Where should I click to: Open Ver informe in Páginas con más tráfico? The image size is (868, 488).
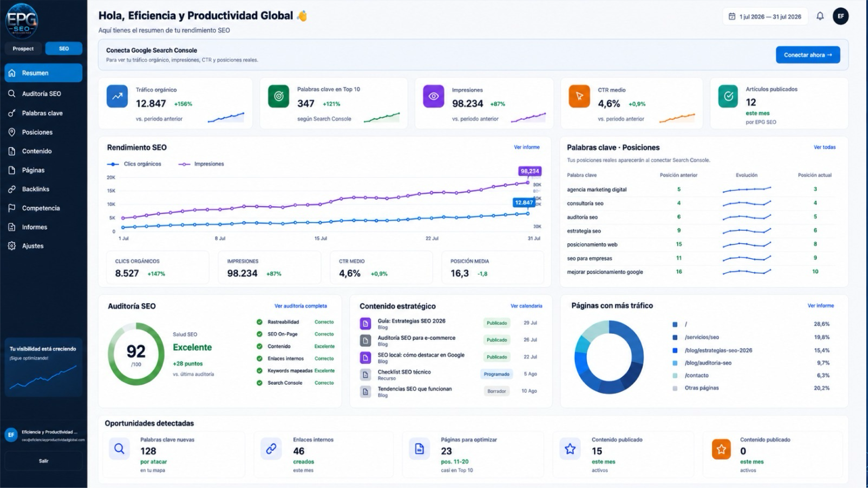821,306
